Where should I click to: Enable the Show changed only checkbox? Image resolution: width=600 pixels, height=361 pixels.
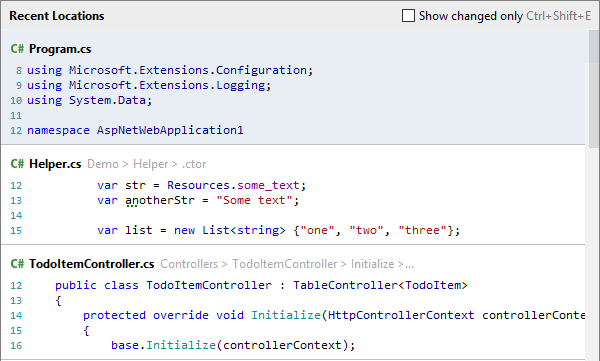point(408,16)
